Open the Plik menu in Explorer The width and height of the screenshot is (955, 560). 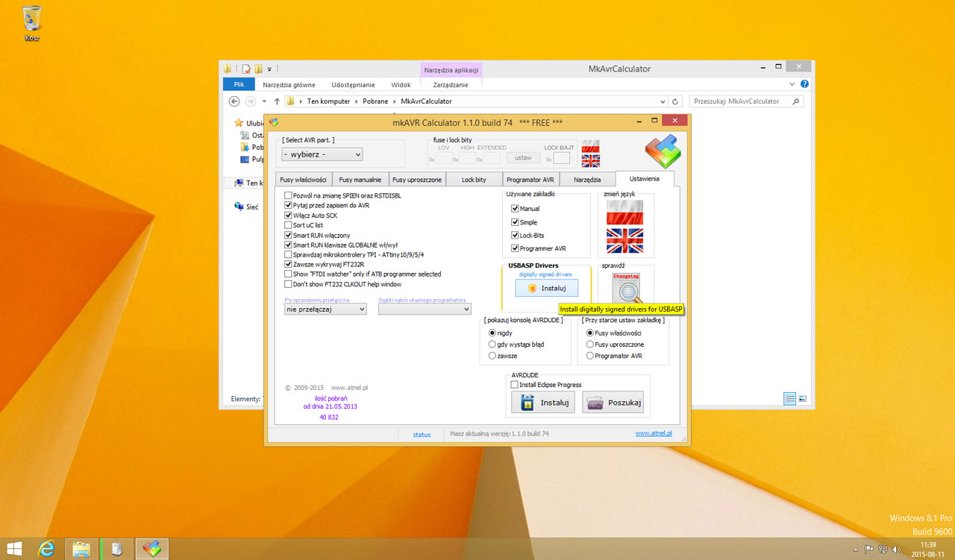[x=239, y=85]
